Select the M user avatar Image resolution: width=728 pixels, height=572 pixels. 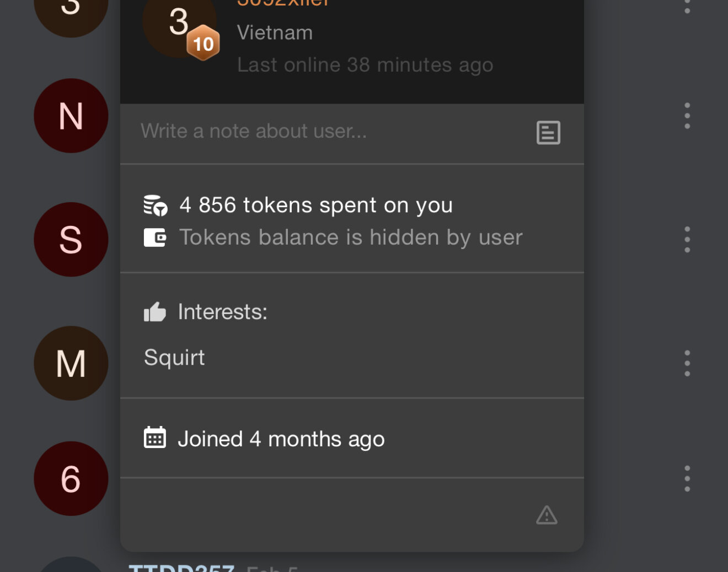71,363
